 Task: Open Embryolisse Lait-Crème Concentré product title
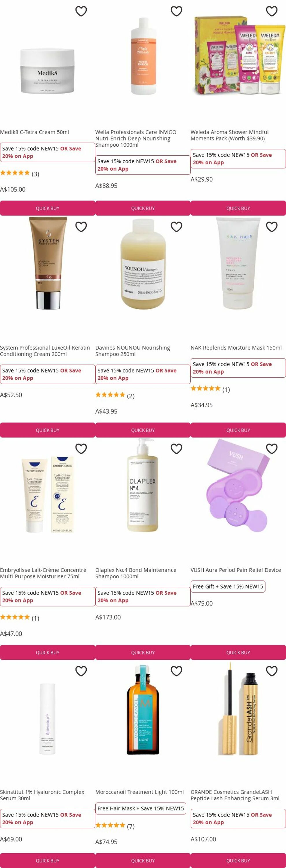[43, 573]
